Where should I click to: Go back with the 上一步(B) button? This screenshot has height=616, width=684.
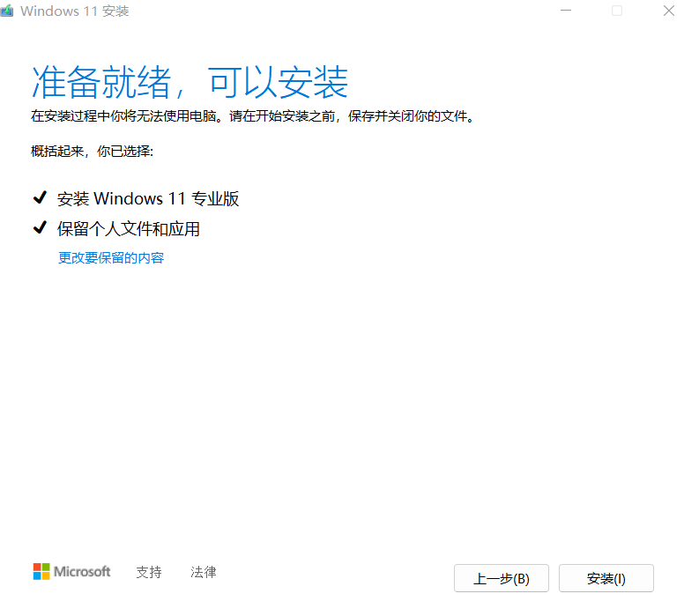pyautogui.click(x=501, y=578)
